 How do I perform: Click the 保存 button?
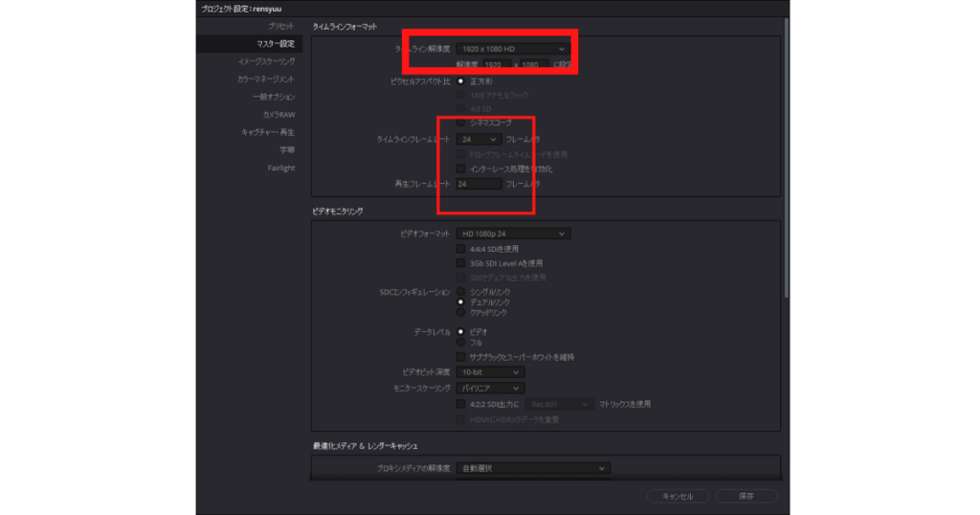[x=746, y=496]
